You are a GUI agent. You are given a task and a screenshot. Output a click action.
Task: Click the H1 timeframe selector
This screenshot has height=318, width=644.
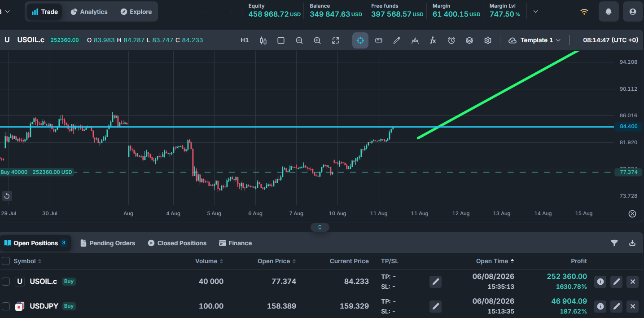pos(245,40)
